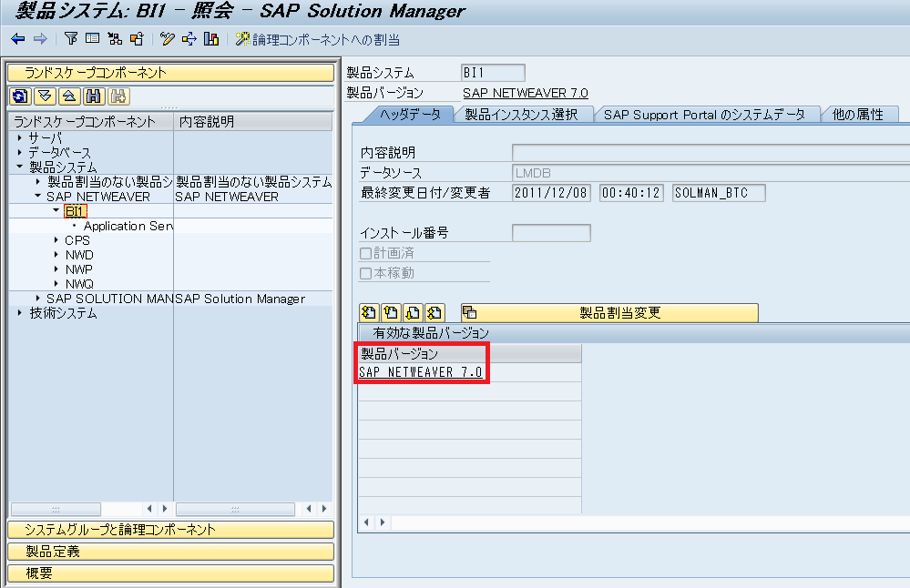This screenshot has width=910, height=588.
Task: Click the 製品バージョン table column header
Action: [x=470, y=354]
